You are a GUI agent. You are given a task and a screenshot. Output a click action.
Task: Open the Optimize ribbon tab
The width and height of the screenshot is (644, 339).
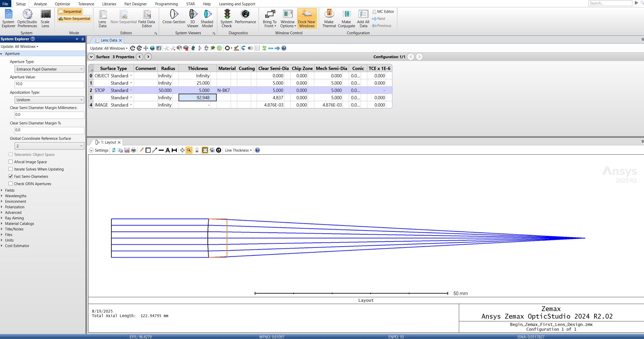pyautogui.click(x=62, y=4)
